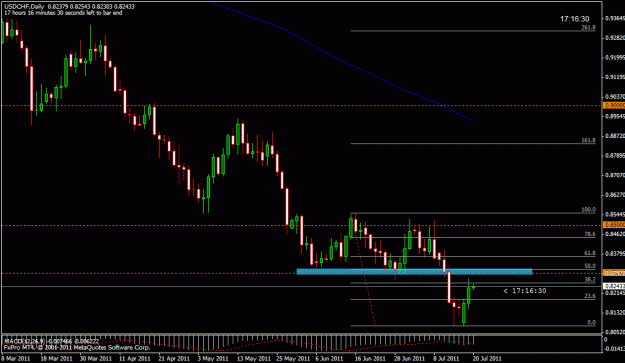Click the MACD indicator label text
The height and width of the screenshot is (363, 625).
pos(51,341)
